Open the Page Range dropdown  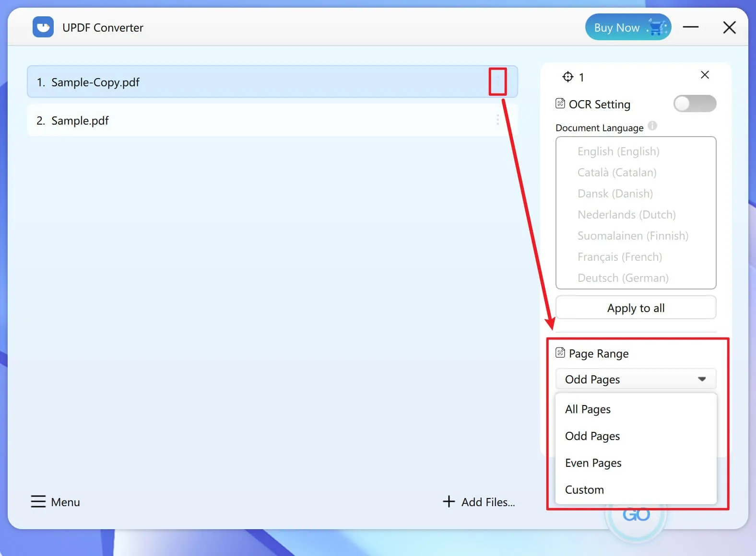pos(636,379)
